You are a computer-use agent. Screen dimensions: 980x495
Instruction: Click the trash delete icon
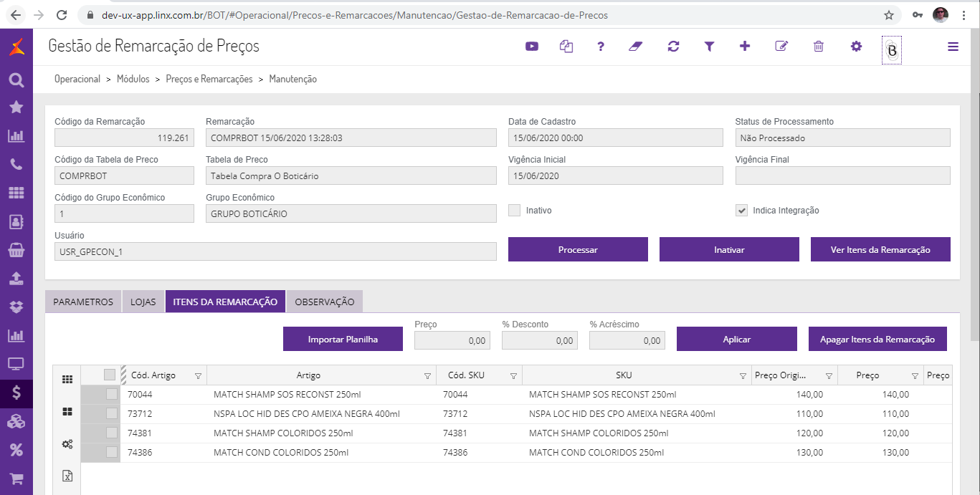tap(819, 47)
